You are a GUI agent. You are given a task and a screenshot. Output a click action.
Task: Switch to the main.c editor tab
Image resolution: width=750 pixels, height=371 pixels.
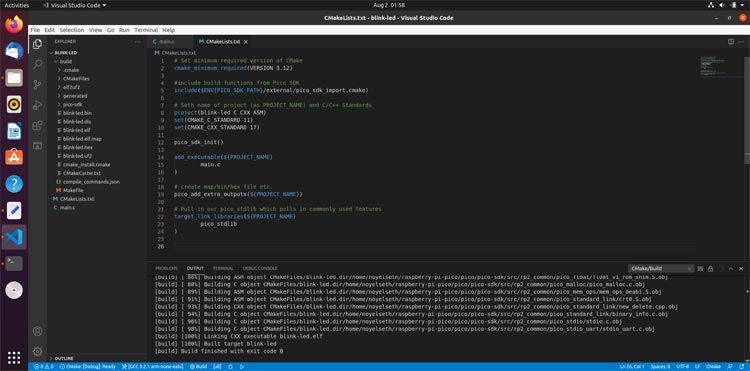[x=170, y=42]
